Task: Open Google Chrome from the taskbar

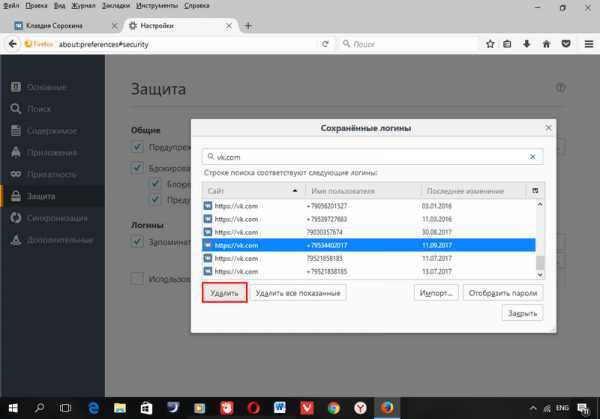Action: point(334,408)
